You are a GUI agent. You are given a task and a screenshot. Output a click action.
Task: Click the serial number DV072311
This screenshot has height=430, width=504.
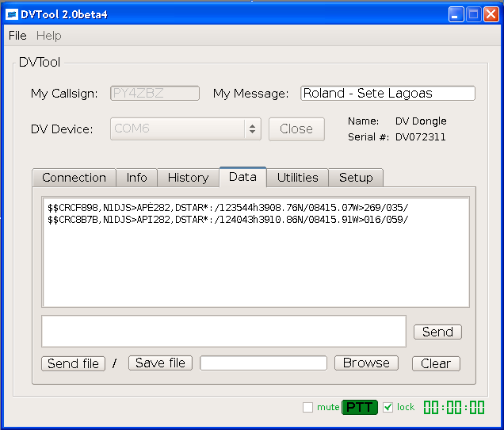(421, 137)
